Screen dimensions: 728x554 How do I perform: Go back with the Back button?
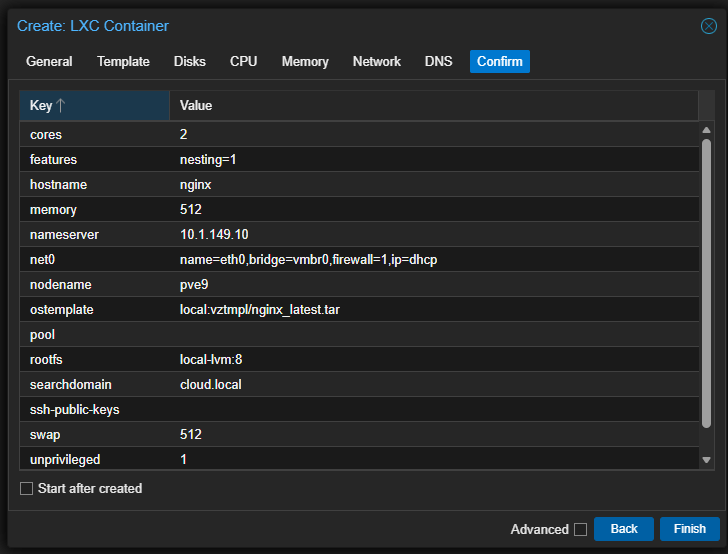point(624,529)
